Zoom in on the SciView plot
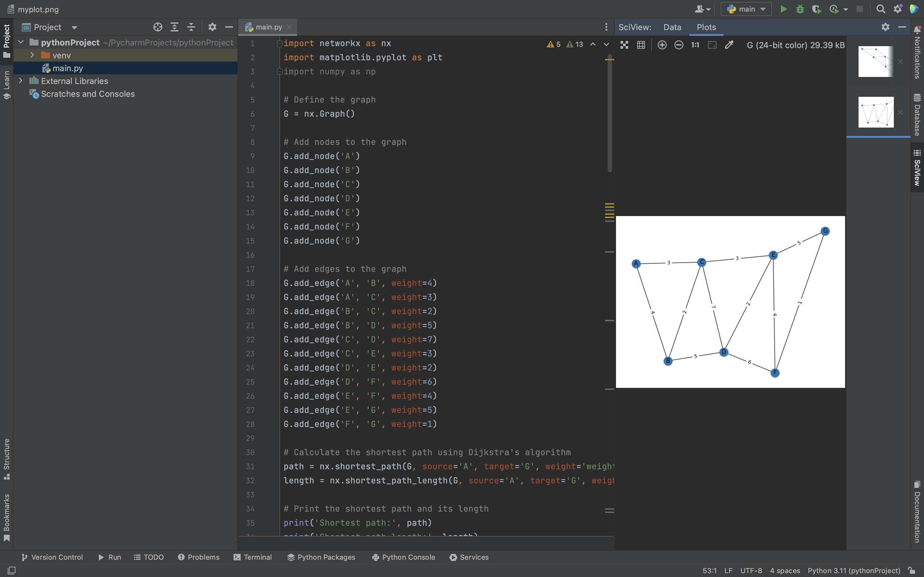 point(662,45)
